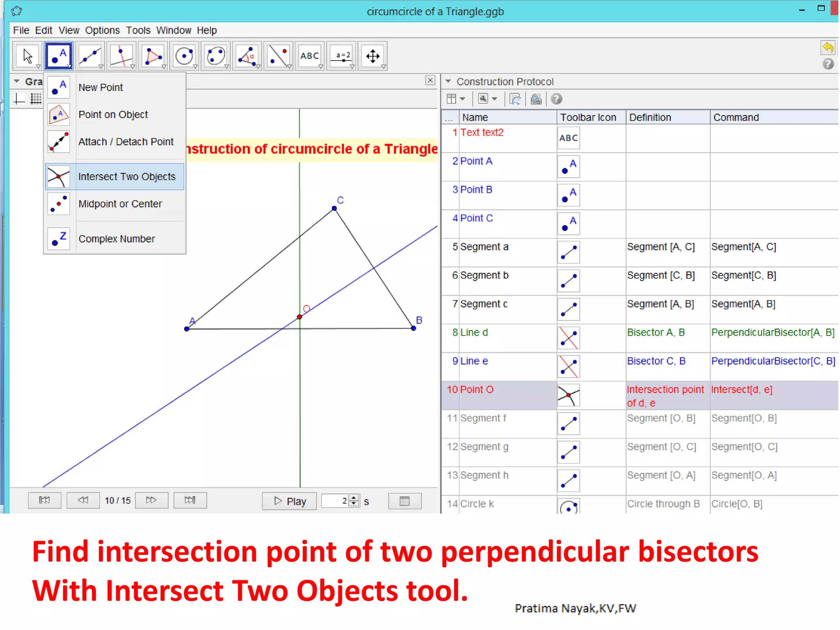Select the Reflect about Line tool

coord(278,56)
